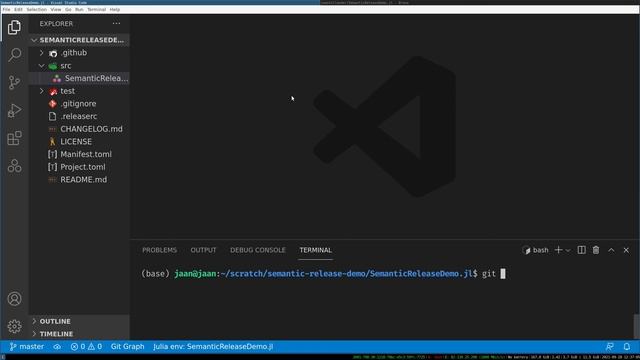640x360 pixels.
Task: Open the SemanticRelea... file under src
Action: 79,78
